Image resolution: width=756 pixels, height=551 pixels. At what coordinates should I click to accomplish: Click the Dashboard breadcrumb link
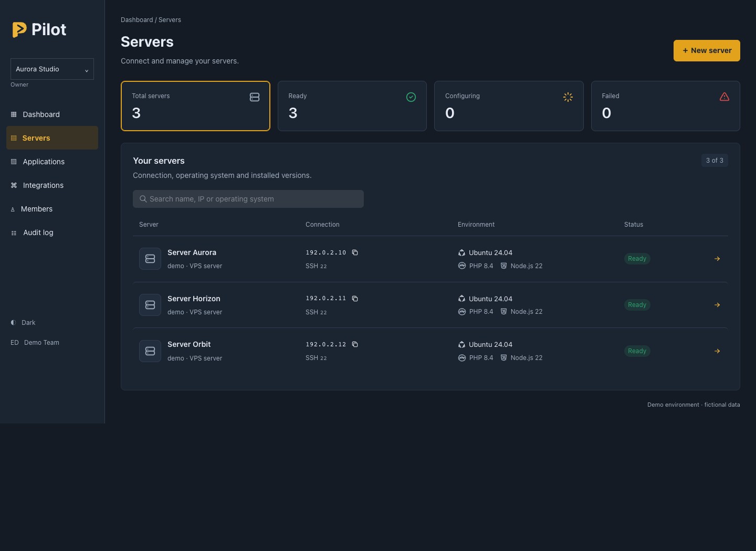pos(136,20)
